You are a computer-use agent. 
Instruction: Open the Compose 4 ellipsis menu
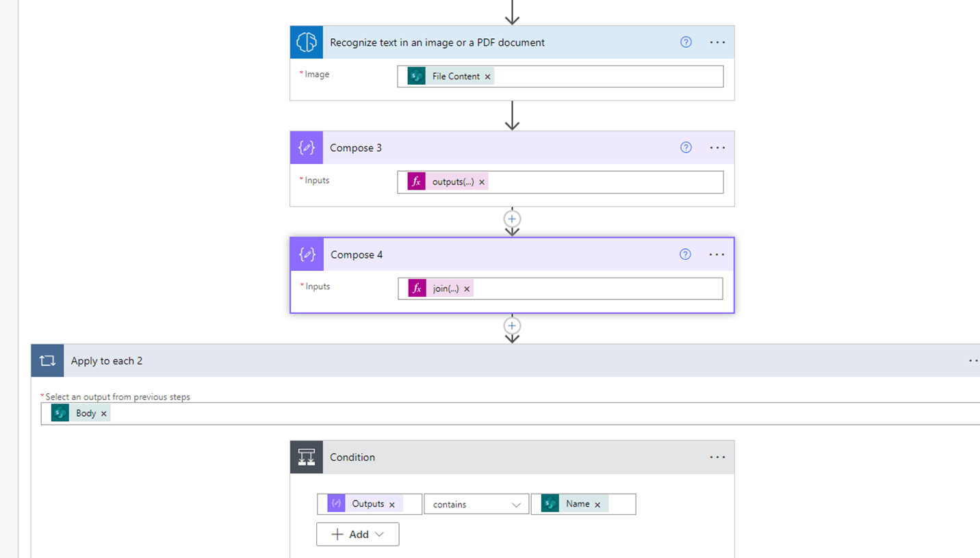(x=717, y=254)
